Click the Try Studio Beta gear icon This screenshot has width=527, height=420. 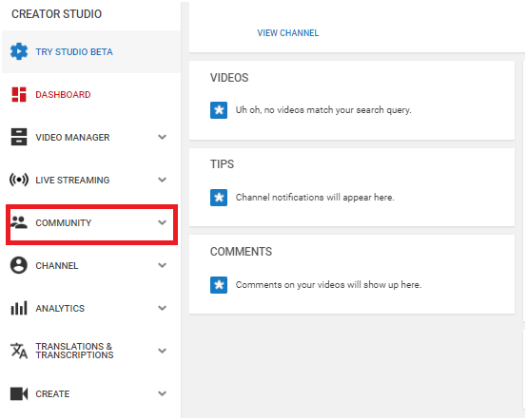click(19, 51)
